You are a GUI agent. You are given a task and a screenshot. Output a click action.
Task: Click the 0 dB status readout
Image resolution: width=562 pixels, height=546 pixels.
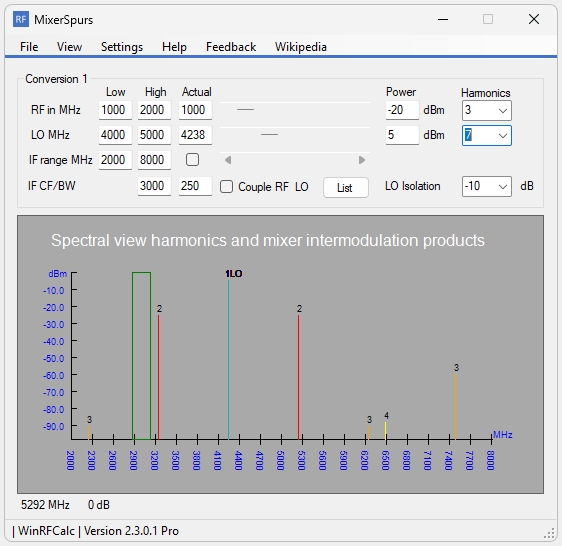(x=99, y=505)
